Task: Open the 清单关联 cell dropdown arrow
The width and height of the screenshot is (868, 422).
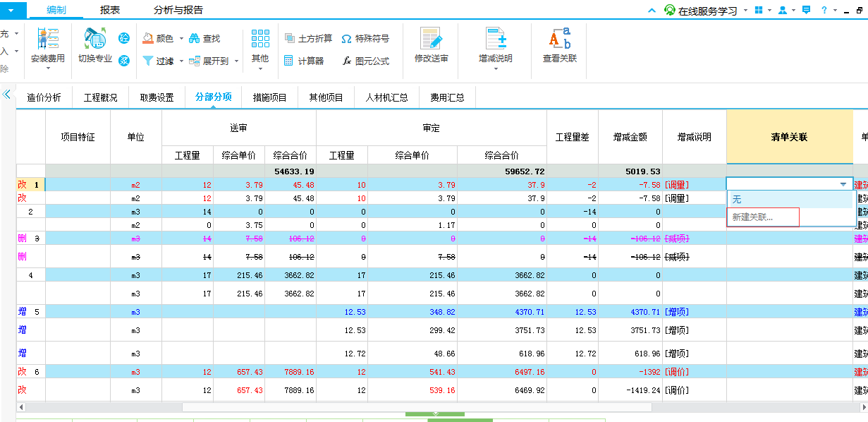Action: point(843,184)
